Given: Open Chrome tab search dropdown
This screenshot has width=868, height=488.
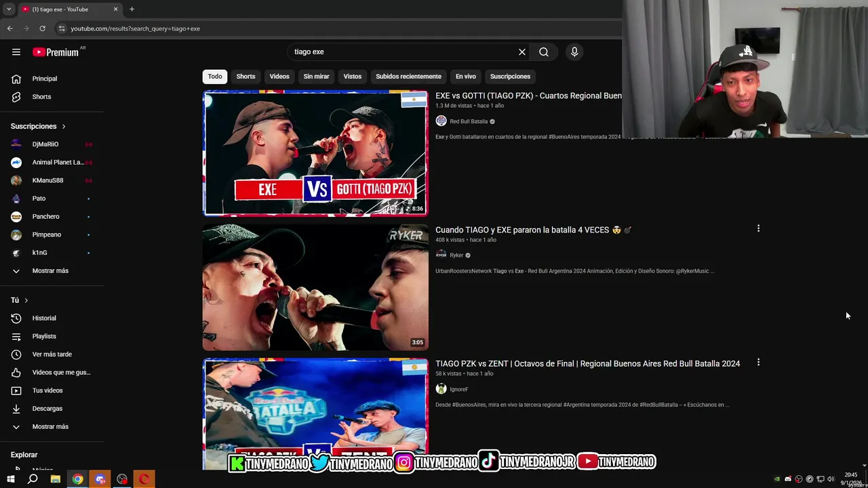Looking at the screenshot, I should pos(9,9).
